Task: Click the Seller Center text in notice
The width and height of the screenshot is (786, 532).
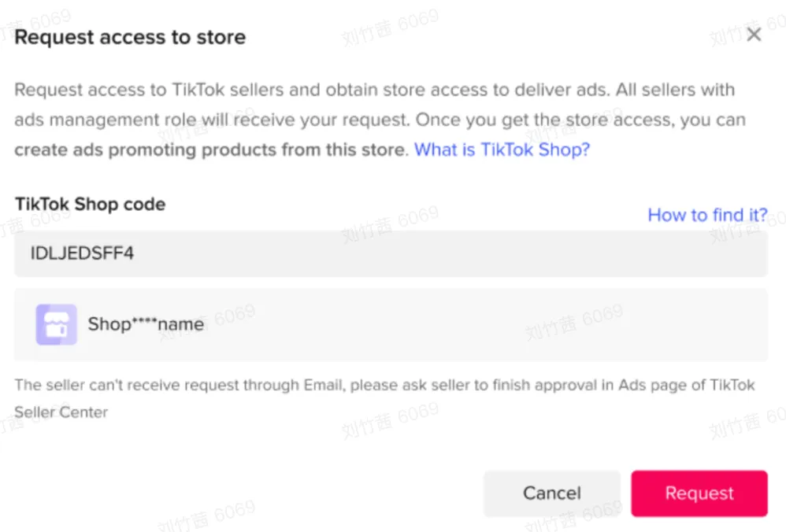Action: click(x=61, y=412)
